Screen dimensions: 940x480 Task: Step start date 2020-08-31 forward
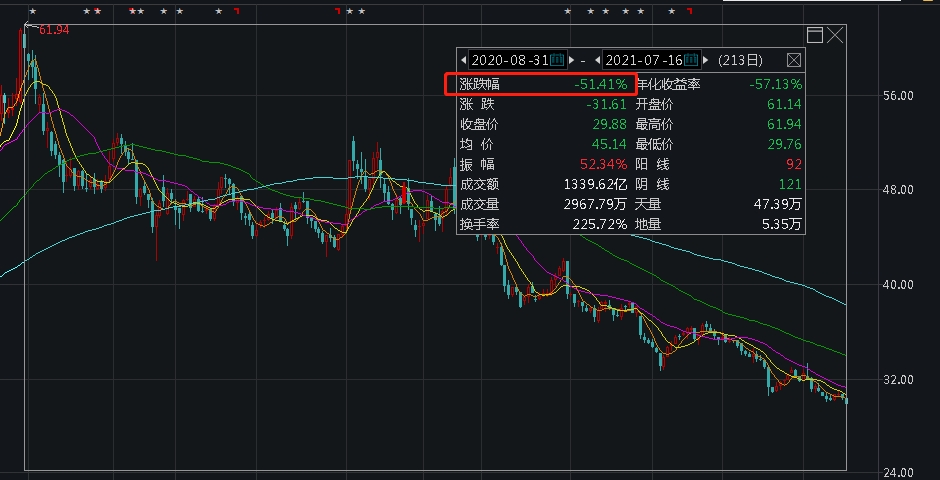(x=571, y=60)
